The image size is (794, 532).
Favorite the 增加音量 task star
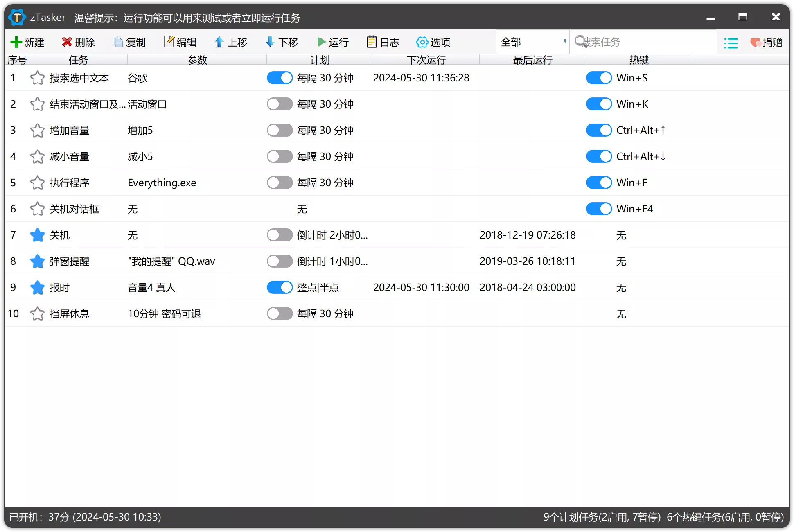(37, 130)
